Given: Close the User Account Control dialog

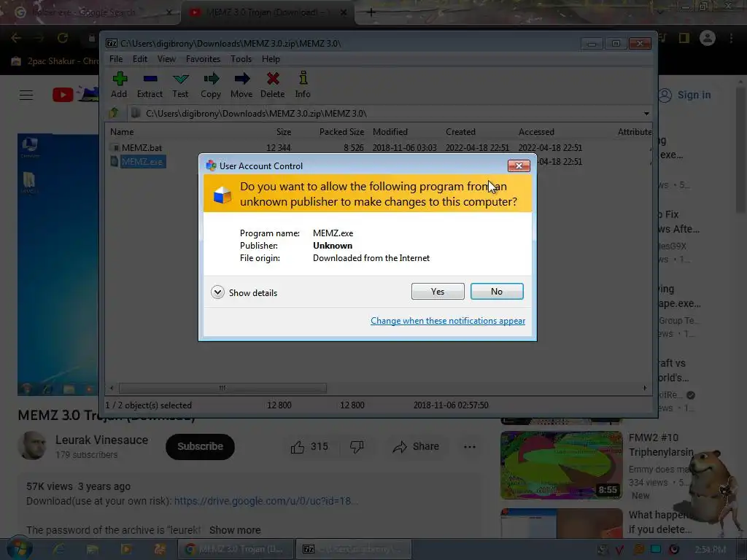Looking at the screenshot, I should coord(519,166).
